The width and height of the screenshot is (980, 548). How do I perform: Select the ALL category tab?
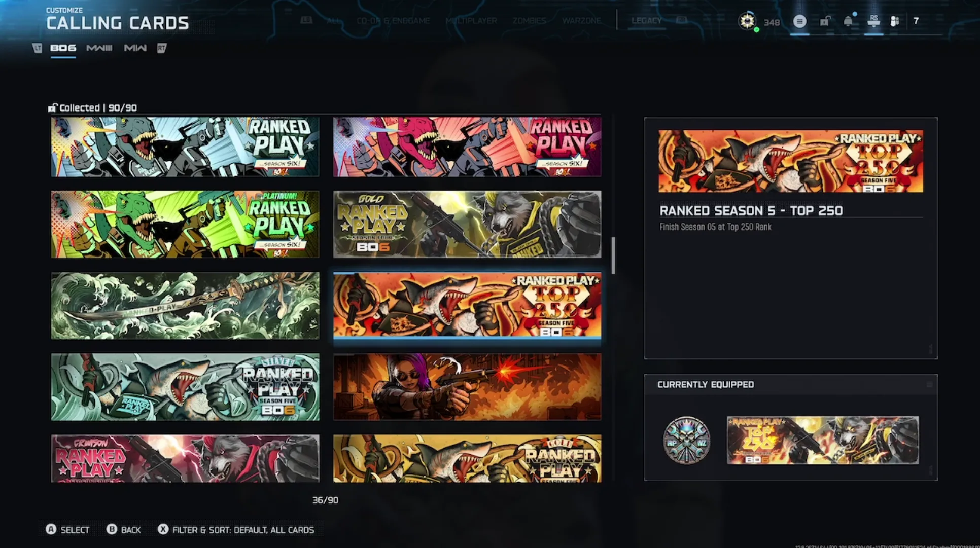(334, 21)
